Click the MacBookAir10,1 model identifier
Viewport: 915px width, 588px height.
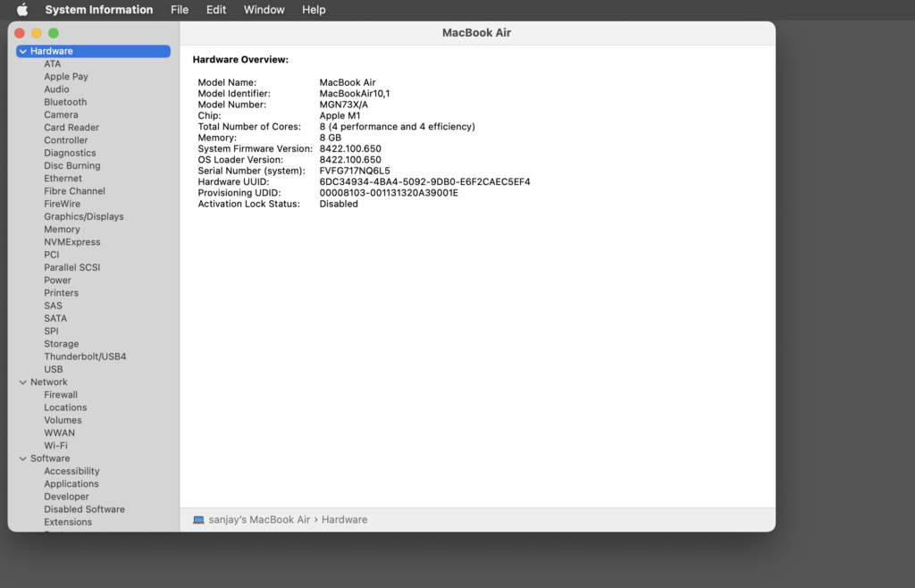coord(355,94)
